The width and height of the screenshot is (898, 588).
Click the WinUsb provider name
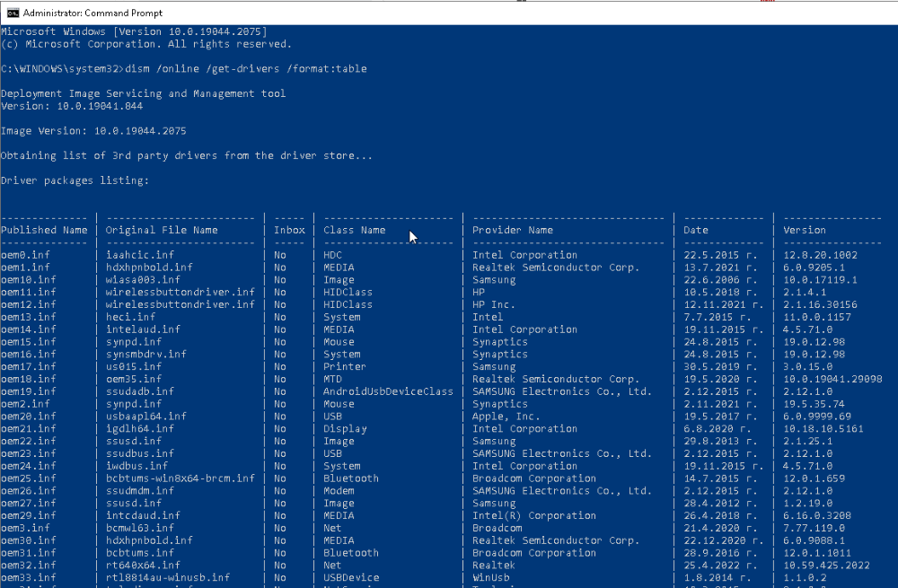point(491,578)
